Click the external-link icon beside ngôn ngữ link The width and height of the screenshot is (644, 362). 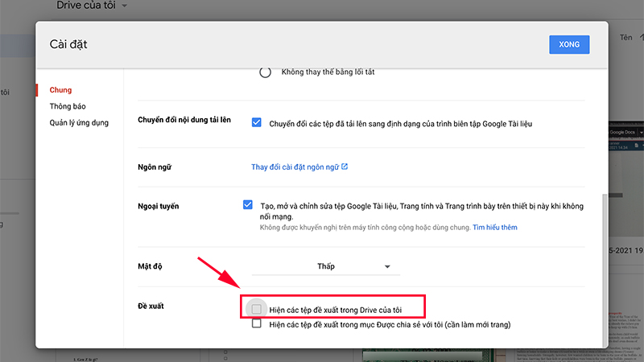click(345, 167)
